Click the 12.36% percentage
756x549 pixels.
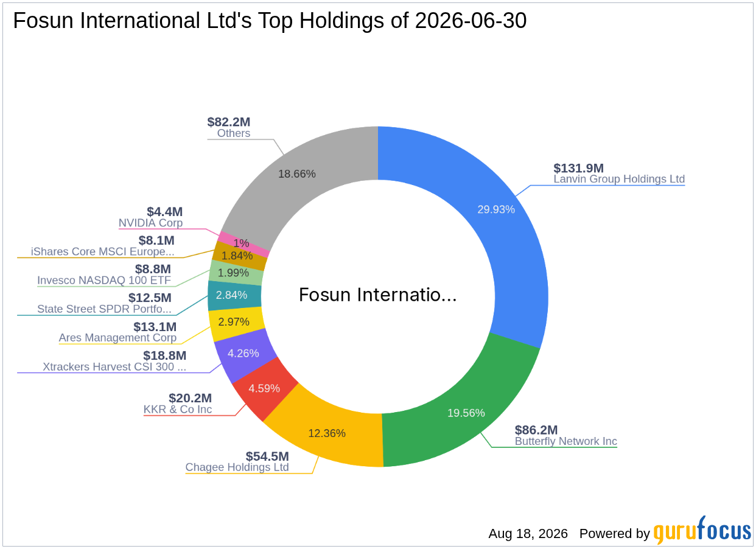[327, 433]
